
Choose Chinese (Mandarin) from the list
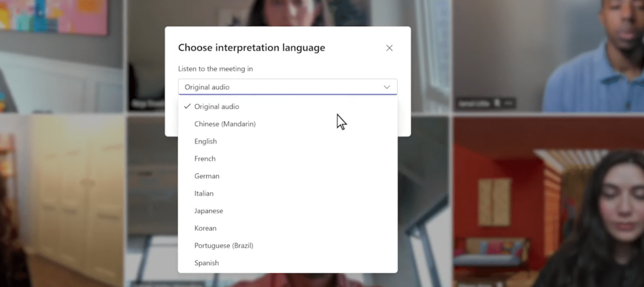225,124
